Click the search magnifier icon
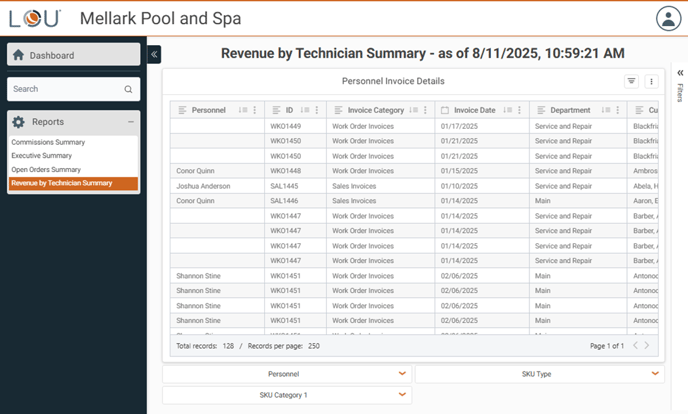Viewport: 688px width, 414px height. click(128, 89)
